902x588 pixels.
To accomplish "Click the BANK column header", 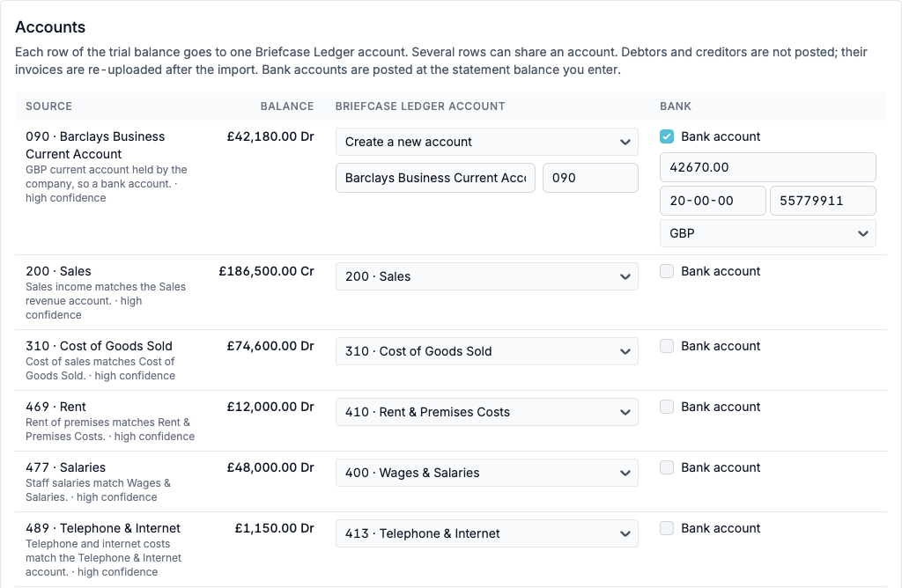I will [x=676, y=107].
